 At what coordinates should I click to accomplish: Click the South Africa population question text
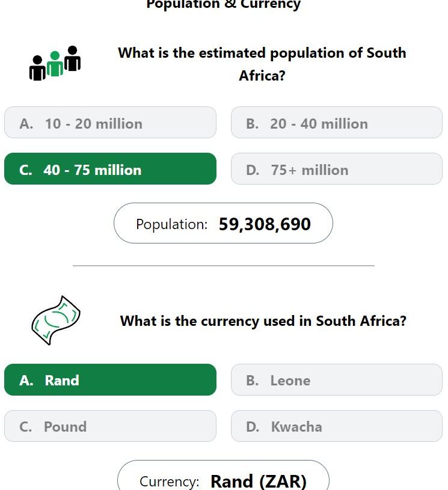[262, 64]
